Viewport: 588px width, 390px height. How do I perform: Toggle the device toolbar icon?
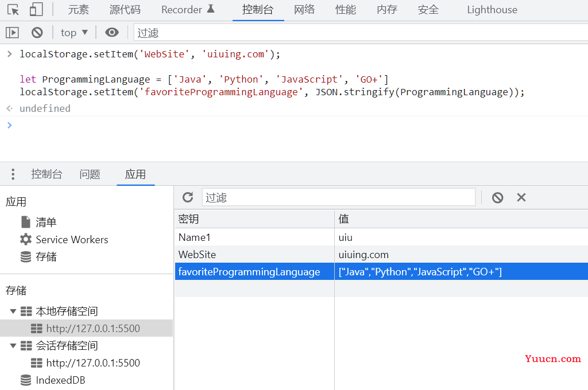36,10
